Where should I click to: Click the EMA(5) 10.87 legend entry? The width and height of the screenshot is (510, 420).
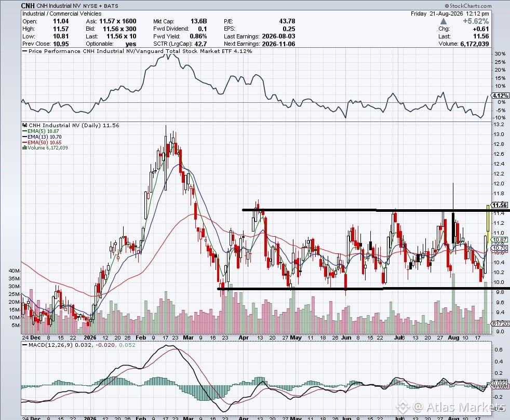41,131
